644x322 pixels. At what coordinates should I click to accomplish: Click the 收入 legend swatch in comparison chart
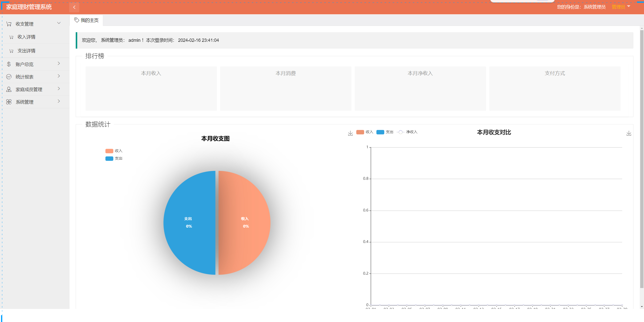coord(360,132)
